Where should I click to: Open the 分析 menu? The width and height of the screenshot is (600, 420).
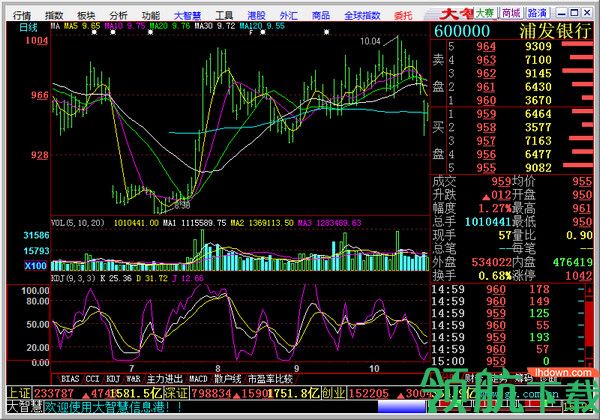(118, 15)
